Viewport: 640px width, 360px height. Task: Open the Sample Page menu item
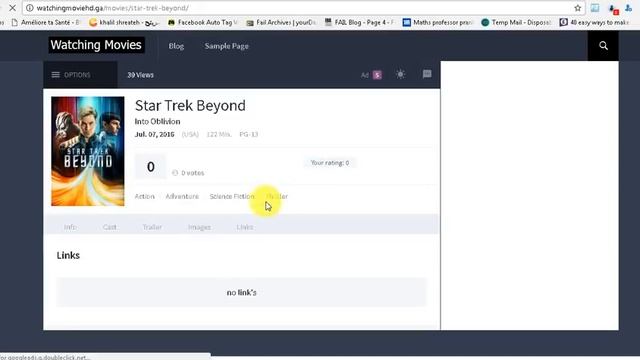pyautogui.click(x=227, y=46)
